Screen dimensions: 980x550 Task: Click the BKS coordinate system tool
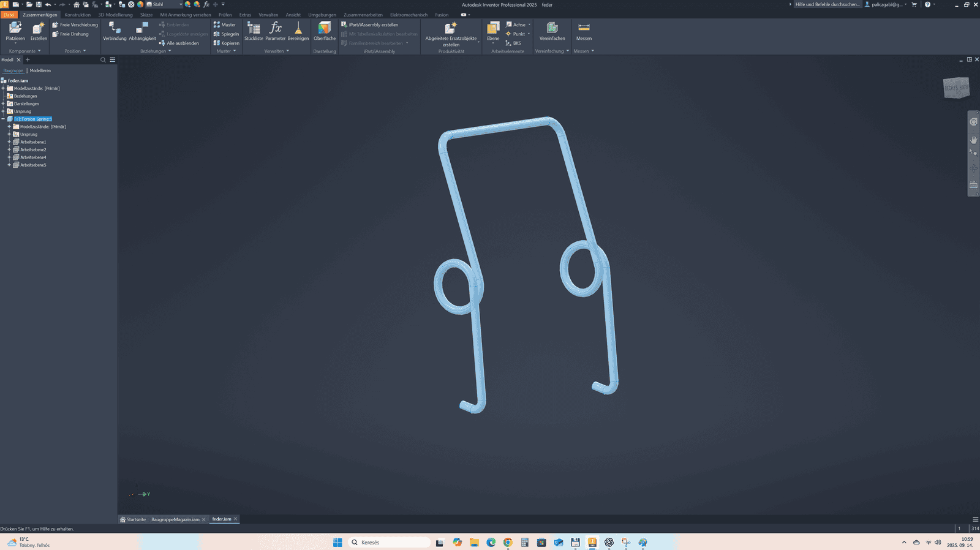pos(513,43)
